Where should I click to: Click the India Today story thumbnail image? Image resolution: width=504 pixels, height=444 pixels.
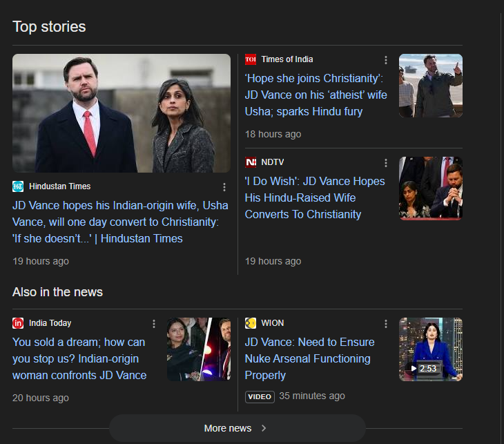tap(198, 349)
